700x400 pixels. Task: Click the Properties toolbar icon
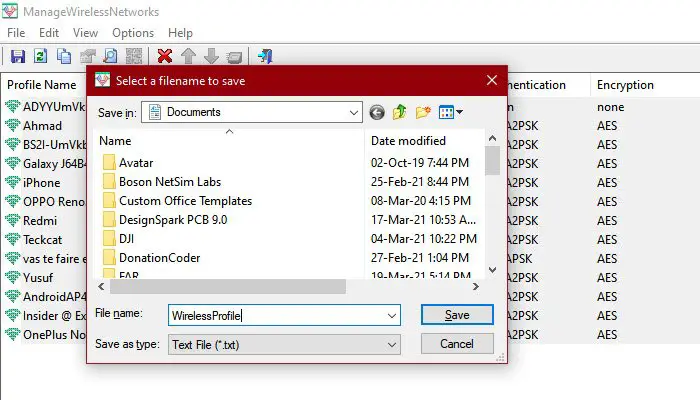(x=88, y=56)
